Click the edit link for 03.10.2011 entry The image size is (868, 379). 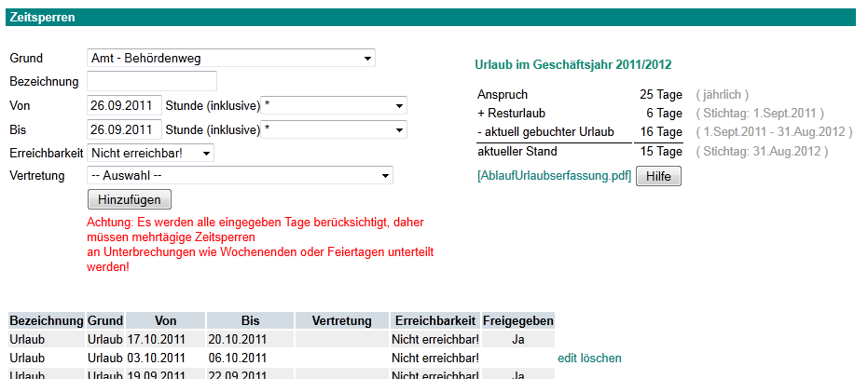[x=568, y=358]
